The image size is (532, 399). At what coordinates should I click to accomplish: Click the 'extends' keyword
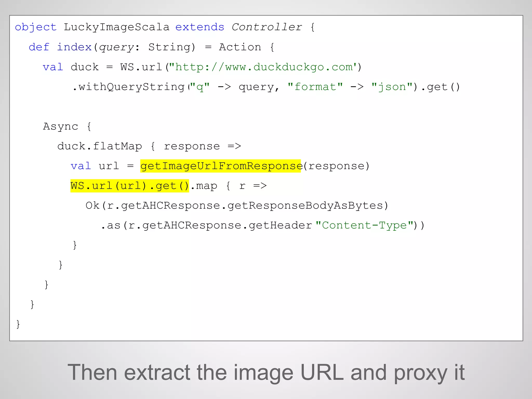199,27
